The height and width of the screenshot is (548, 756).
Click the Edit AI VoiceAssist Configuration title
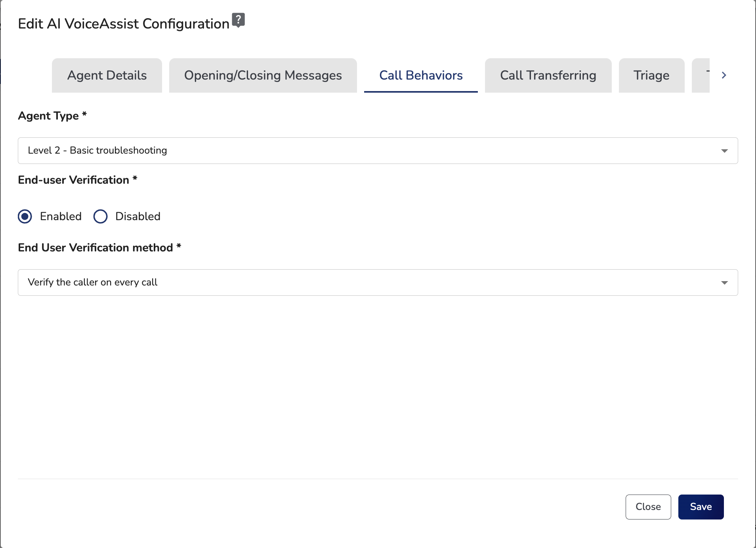(124, 24)
